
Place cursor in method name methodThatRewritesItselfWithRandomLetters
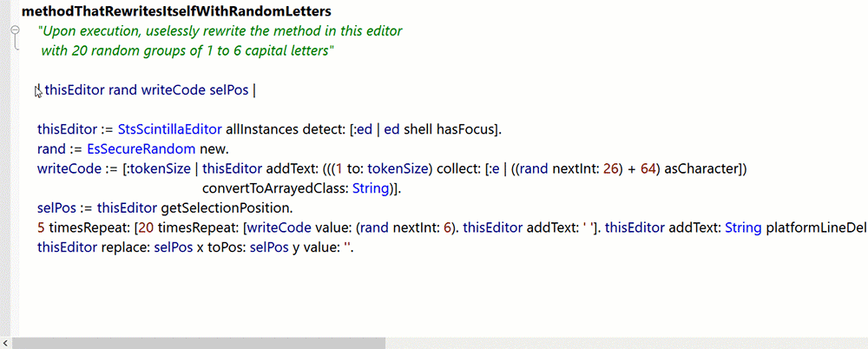pos(176,11)
